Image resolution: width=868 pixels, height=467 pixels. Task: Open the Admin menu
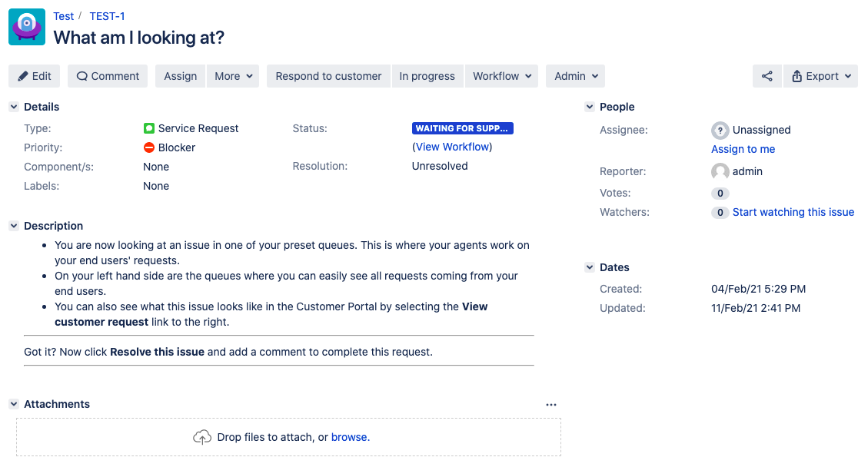click(x=575, y=76)
